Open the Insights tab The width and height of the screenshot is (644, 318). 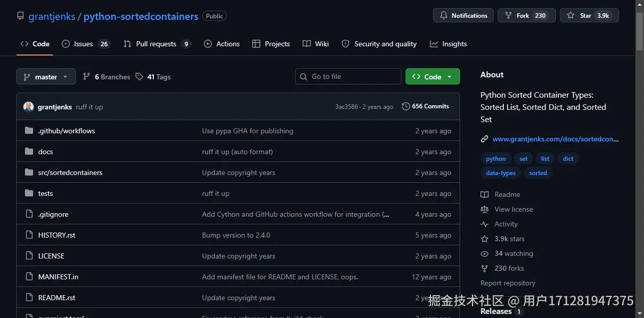click(x=448, y=44)
